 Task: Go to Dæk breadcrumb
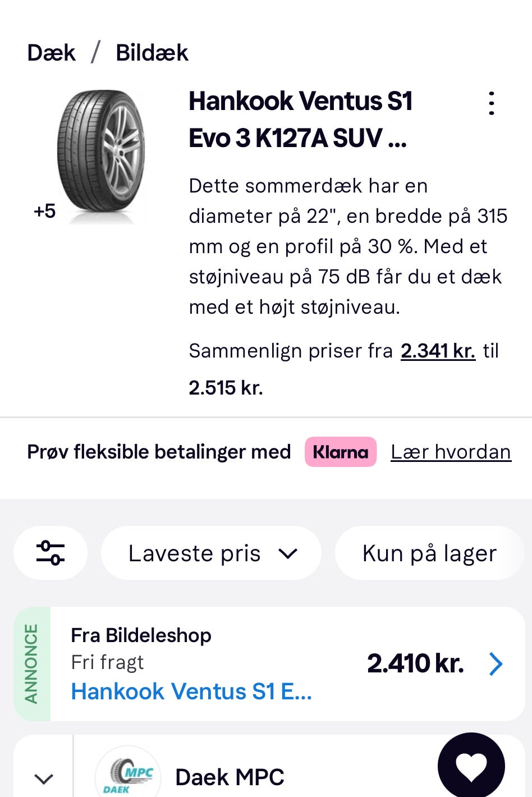tap(51, 53)
